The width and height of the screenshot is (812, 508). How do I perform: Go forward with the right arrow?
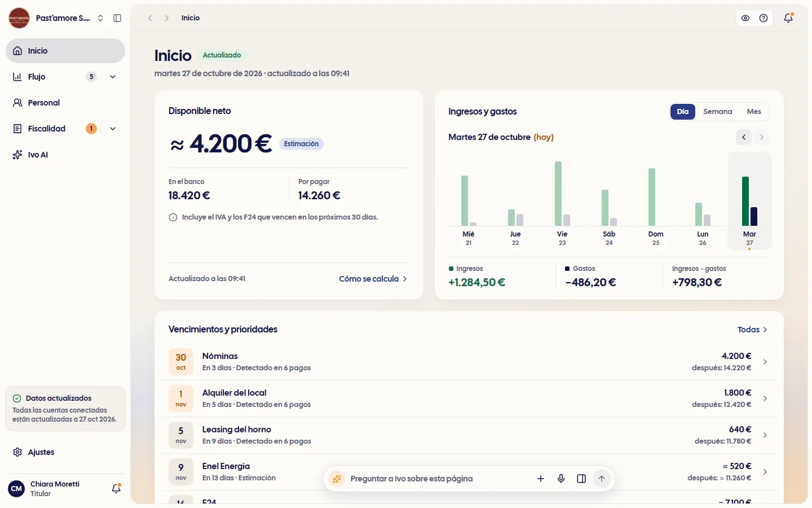coord(167,18)
